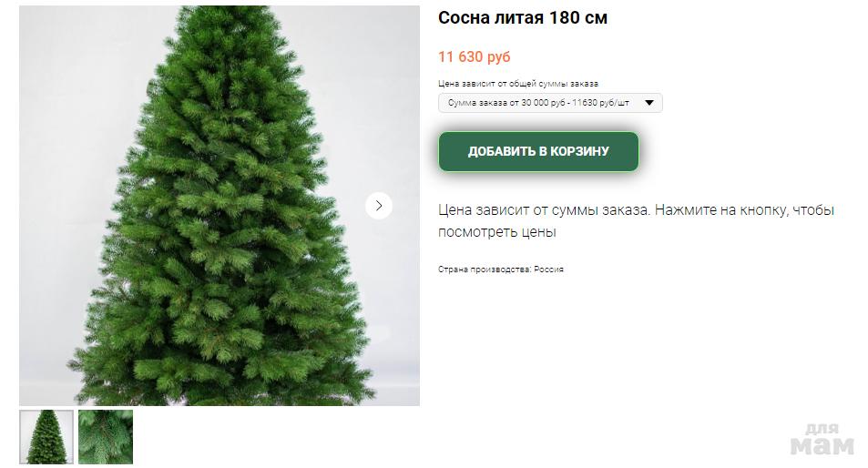868x468 pixels.
Task: Expand the order sum price dropdown
Action: coord(550,103)
